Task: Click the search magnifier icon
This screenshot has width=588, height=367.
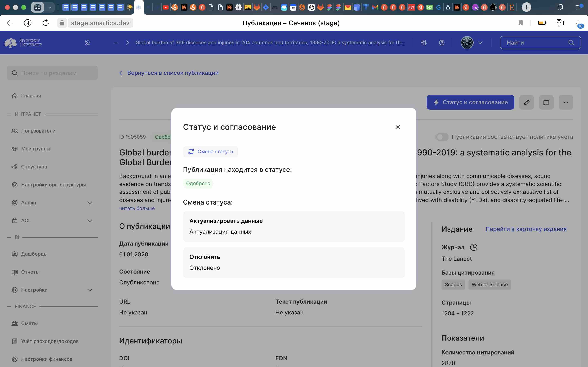Action: tap(572, 43)
